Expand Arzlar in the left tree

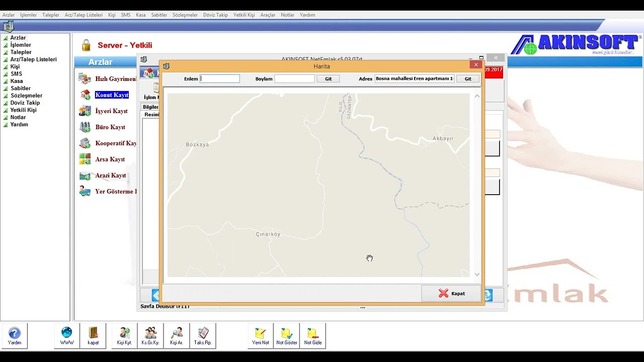tap(6, 38)
